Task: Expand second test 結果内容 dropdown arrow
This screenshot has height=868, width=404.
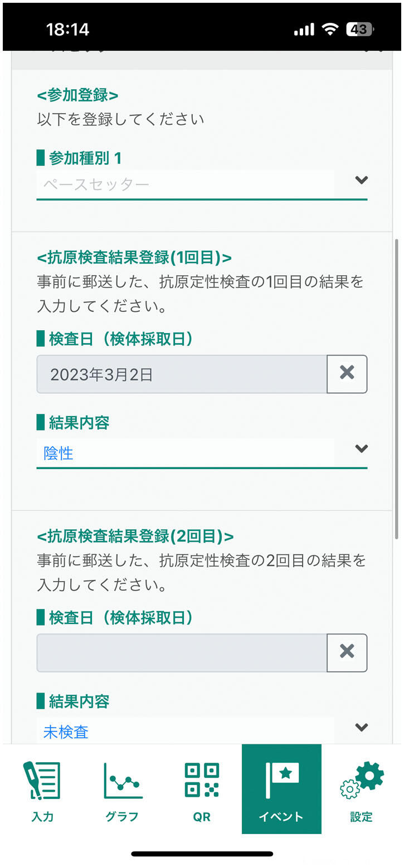Action: [x=362, y=728]
